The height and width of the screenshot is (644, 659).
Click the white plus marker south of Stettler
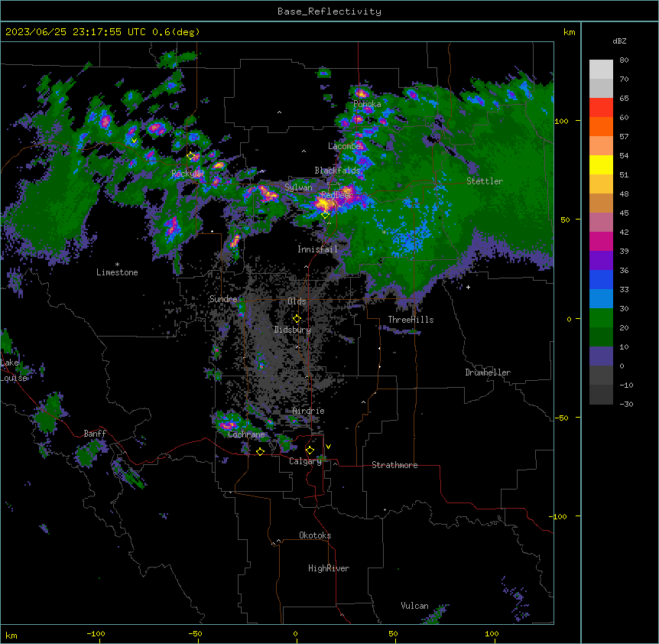tap(468, 287)
